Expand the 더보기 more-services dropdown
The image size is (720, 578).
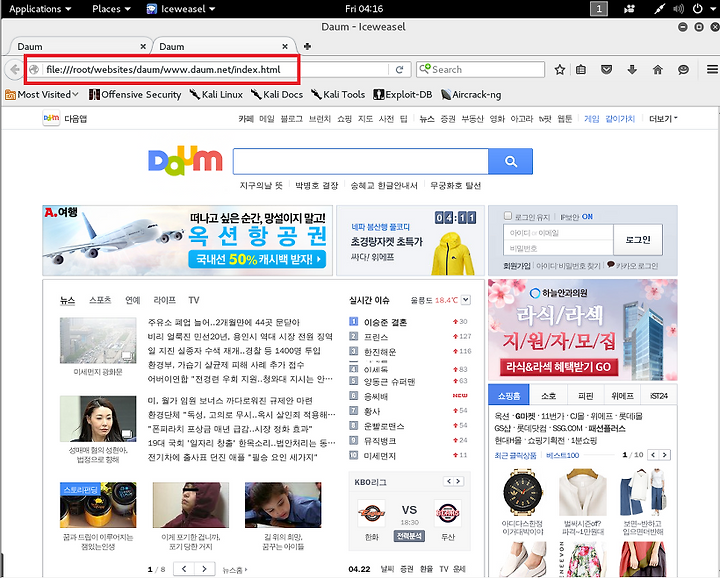point(663,119)
